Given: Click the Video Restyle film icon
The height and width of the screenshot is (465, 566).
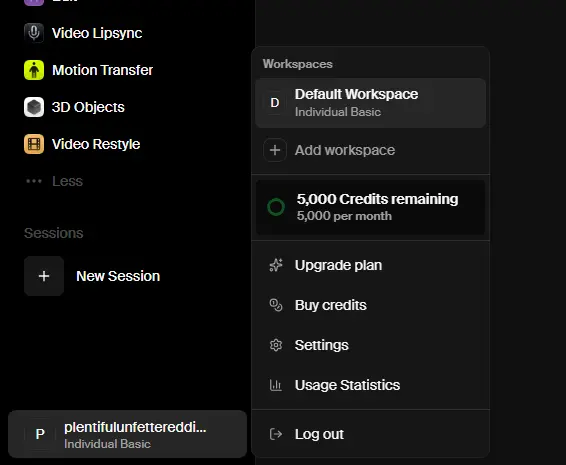Looking at the screenshot, I should [34, 144].
